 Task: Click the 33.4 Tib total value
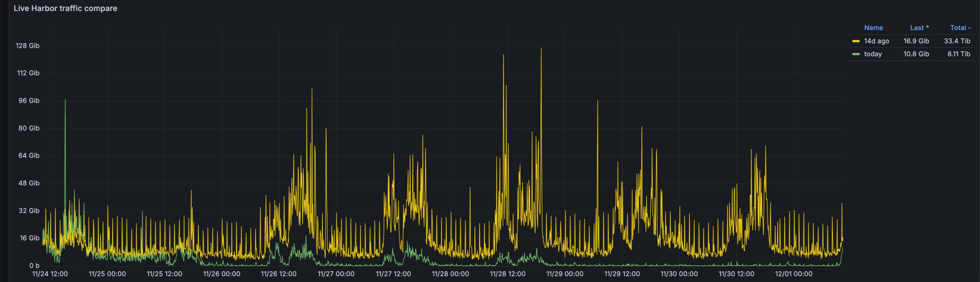957,41
